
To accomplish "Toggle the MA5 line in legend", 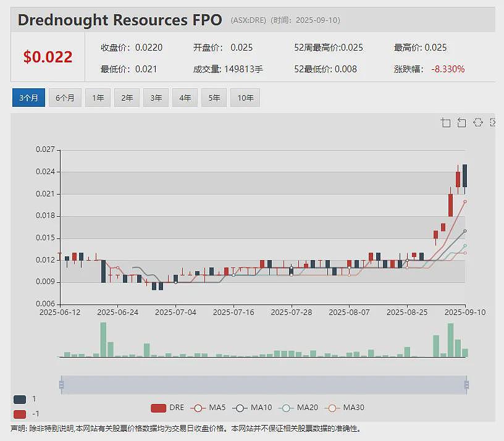I will (208, 408).
